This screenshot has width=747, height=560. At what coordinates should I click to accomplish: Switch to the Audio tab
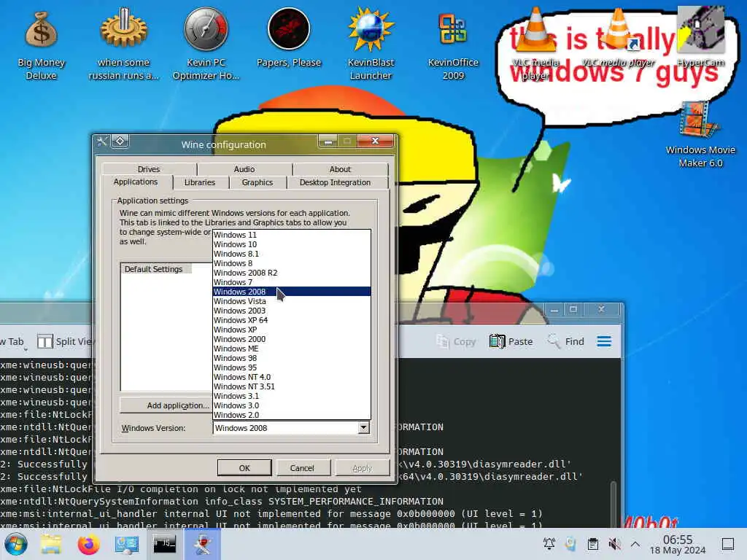coord(244,169)
